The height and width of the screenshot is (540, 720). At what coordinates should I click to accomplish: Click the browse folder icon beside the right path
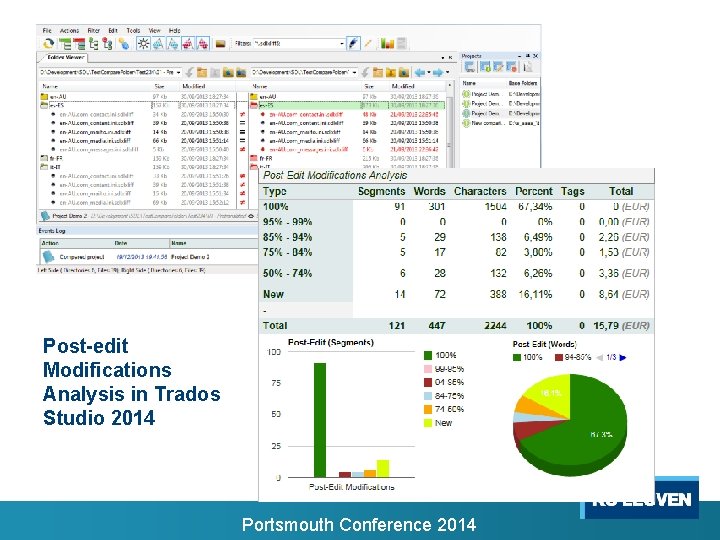point(377,73)
